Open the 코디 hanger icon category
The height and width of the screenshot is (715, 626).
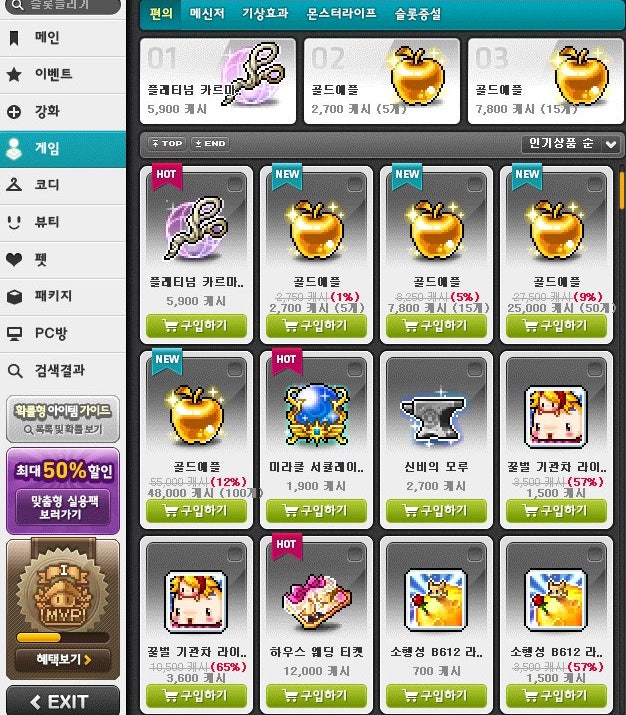(x=14, y=185)
